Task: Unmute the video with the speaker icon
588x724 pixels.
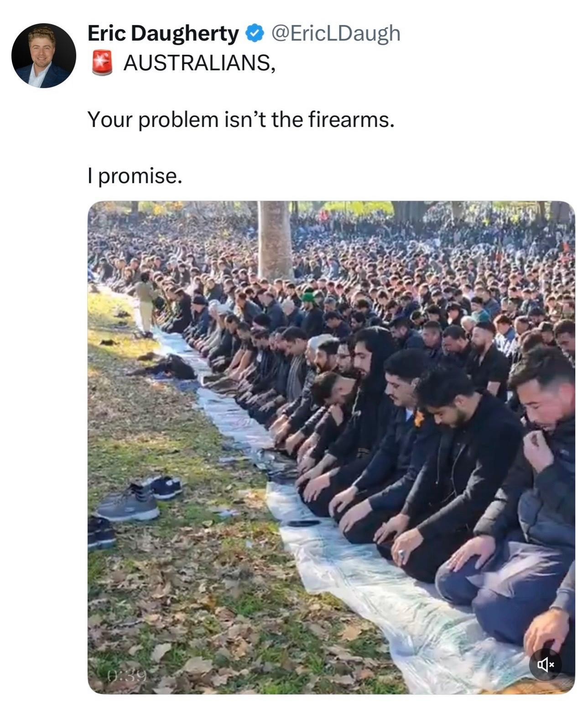Action: (x=546, y=665)
